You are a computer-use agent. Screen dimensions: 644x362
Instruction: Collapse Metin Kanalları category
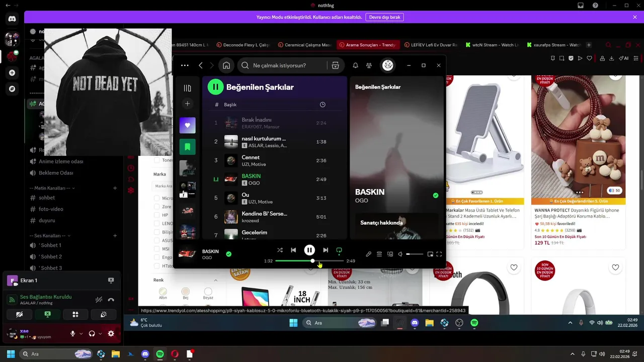(x=52, y=188)
